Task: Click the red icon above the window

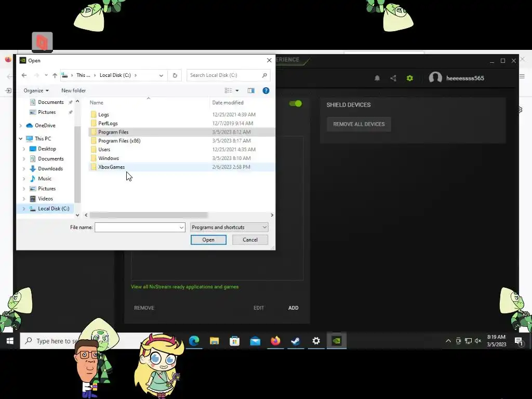Action: (42, 43)
